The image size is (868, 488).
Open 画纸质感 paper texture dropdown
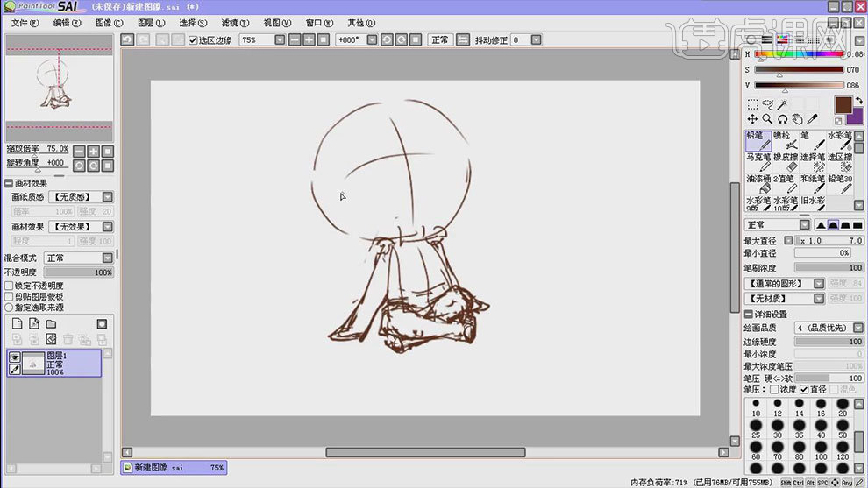coord(107,197)
